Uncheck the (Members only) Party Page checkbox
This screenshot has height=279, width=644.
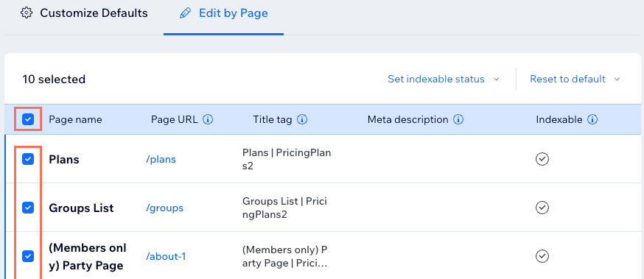tap(28, 256)
